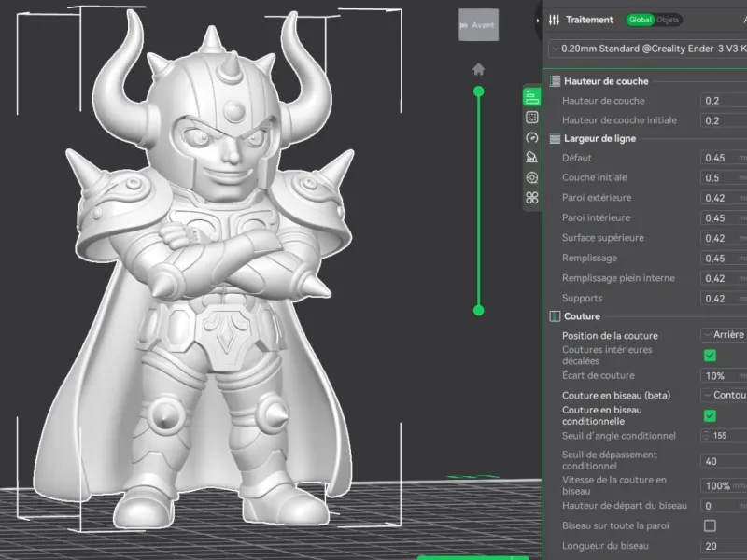This screenshot has height=560, width=747.
Task: Open the Quality settings tab icon
Action: tap(531, 97)
